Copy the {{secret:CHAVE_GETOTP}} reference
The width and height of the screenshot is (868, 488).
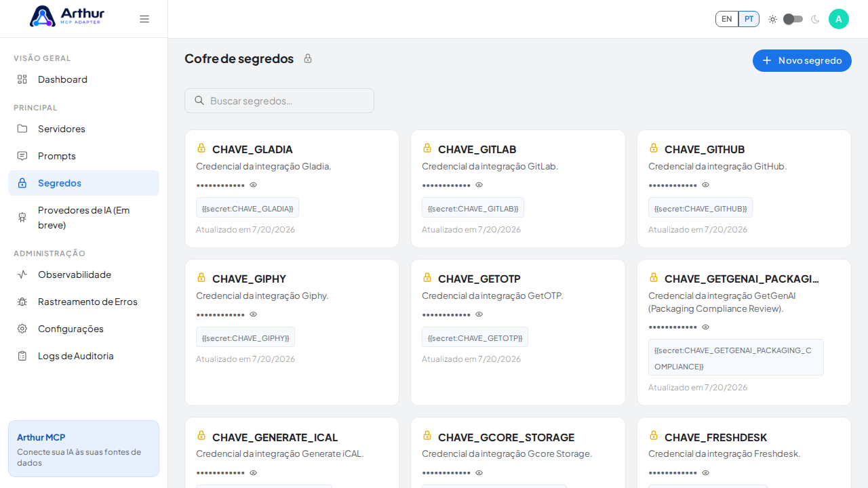pyautogui.click(x=475, y=338)
